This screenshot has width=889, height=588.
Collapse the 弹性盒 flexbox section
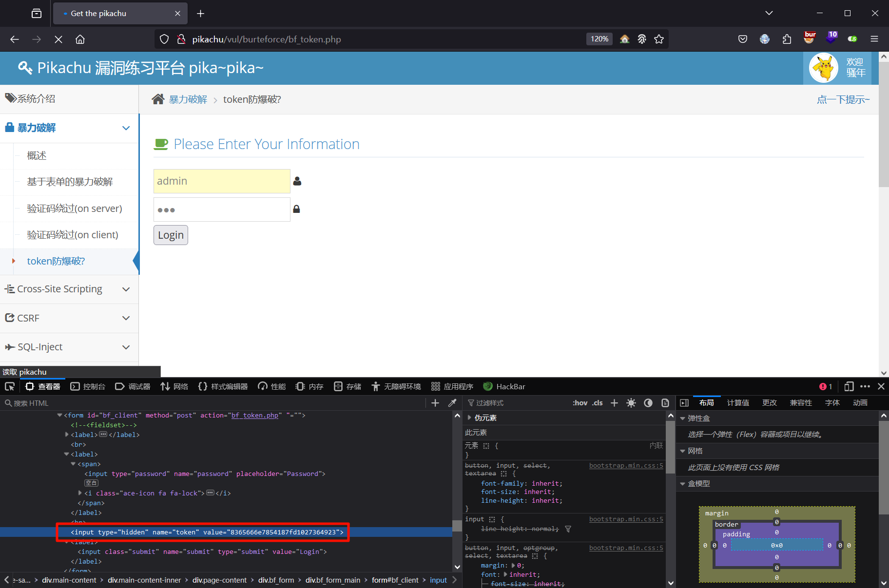click(682, 418)
